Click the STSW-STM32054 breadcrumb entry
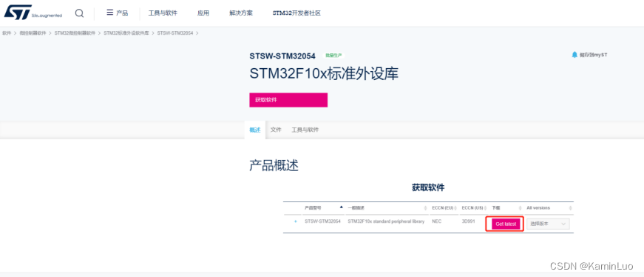The width and height of the screenshot is (644, 277). pos(175,33)
